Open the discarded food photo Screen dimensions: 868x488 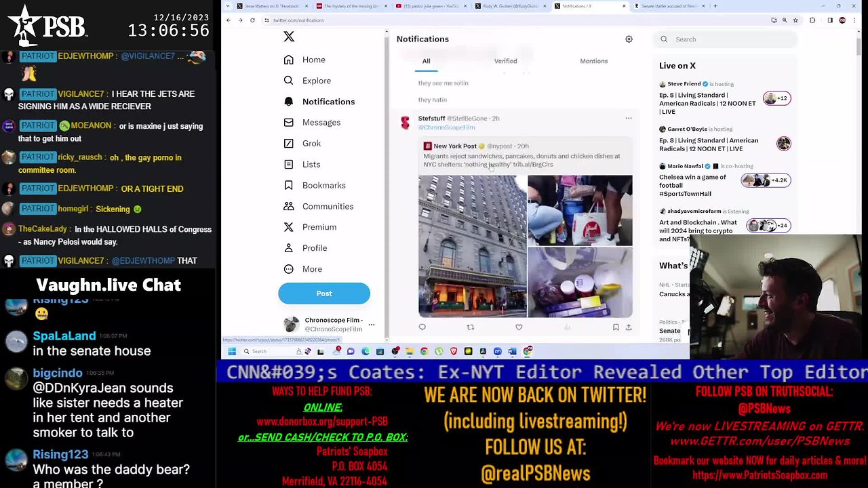point(580,282)
